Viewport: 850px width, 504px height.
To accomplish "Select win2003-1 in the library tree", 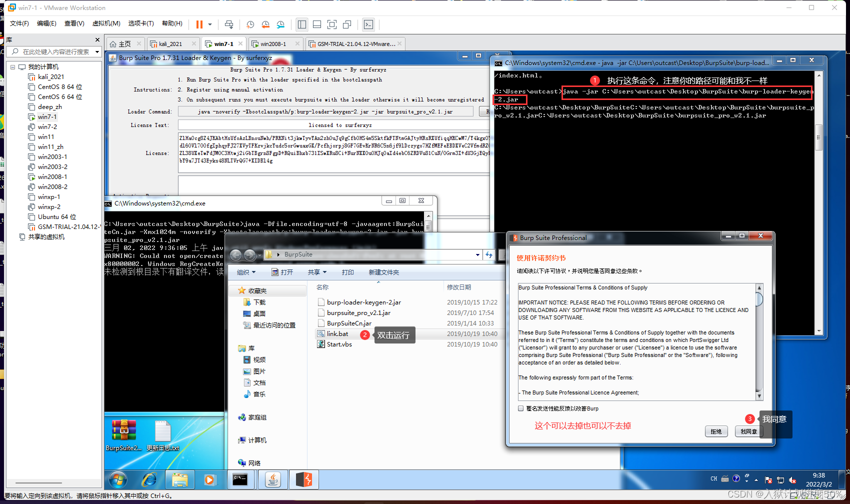I will pyautogui.click(x=52, y=156).
